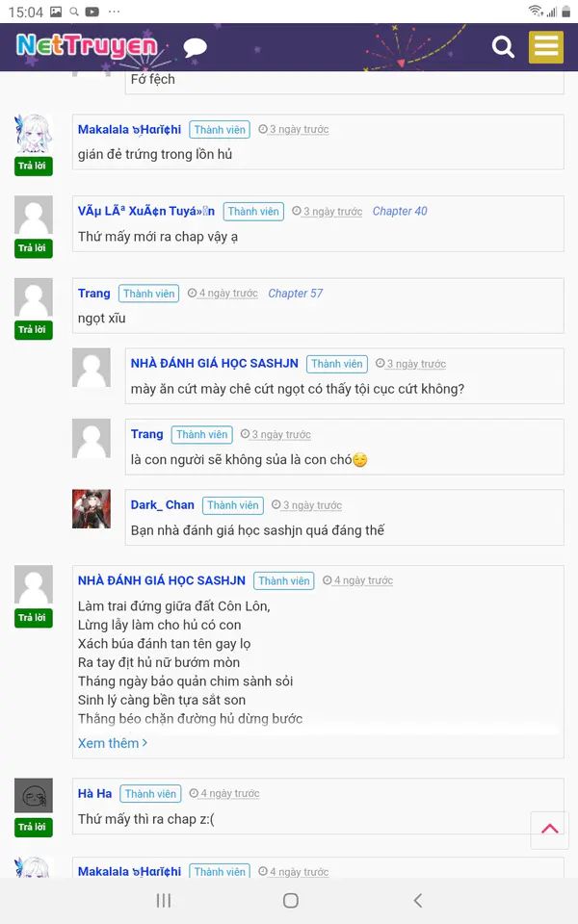Reply to Hà Ha's comment
The height and width of the screenshot is (924, 578).
34,828
